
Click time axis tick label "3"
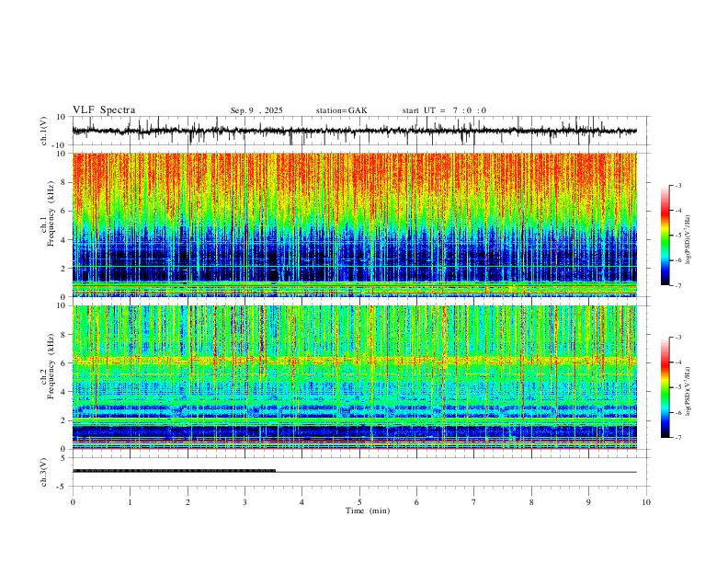coord(245,502)
